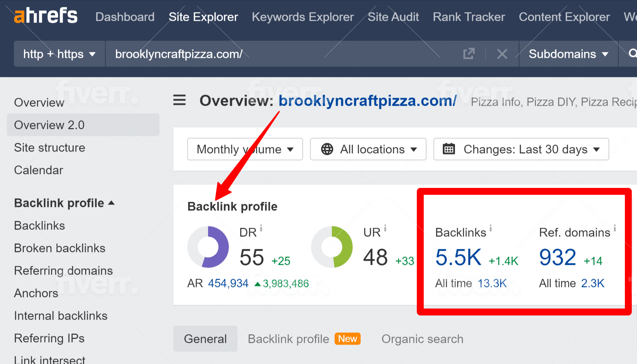Open Referring domains report in sidebar
637x364 pixels.
tap(63, 270)
